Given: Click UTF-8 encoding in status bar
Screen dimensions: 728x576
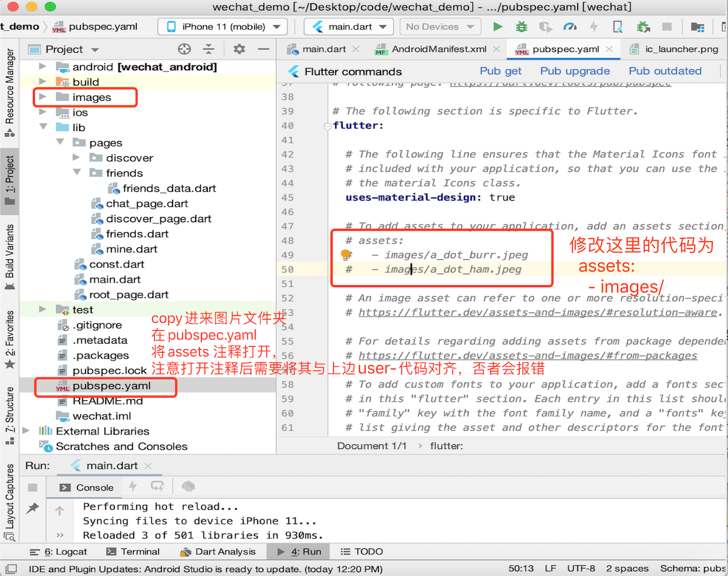Looking at the screenshot, I should pyautogui.click(x=581, y=568).
